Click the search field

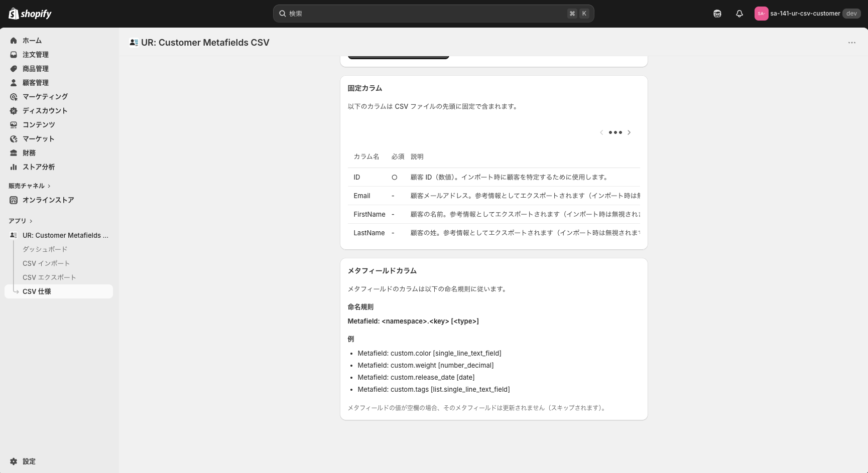434,14
